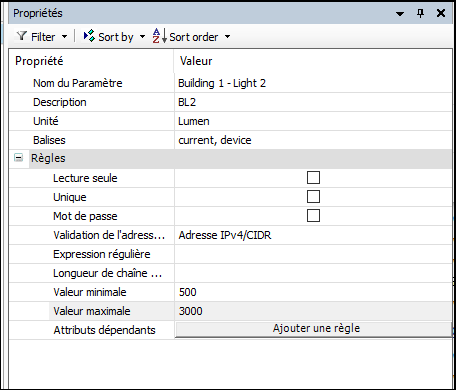The image size is (456, 390).
Task: Click the Filter funnel icon
Action: [x=22, y=36]
